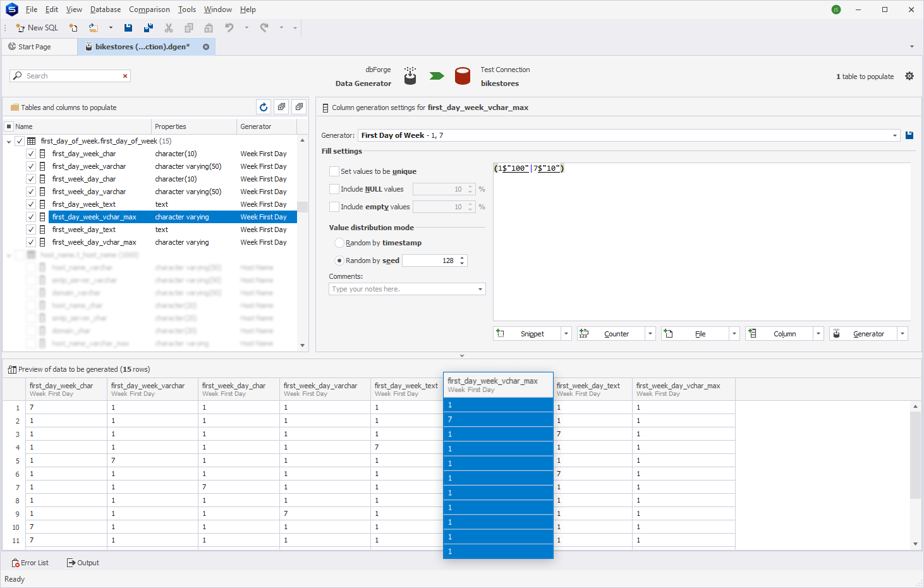Create a new SQL document
This screenshot has width=924, height=588.
pyautogui.click(x=37, y=28)
